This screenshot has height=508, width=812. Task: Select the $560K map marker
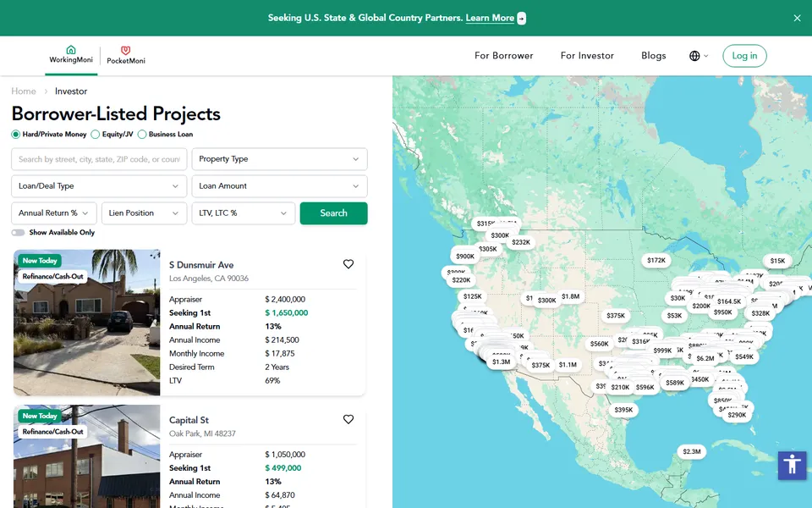click(x=600, y=344)
